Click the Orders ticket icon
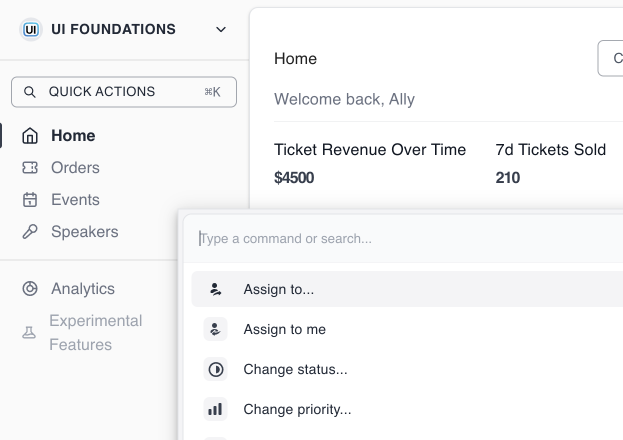 pos(30,168)
